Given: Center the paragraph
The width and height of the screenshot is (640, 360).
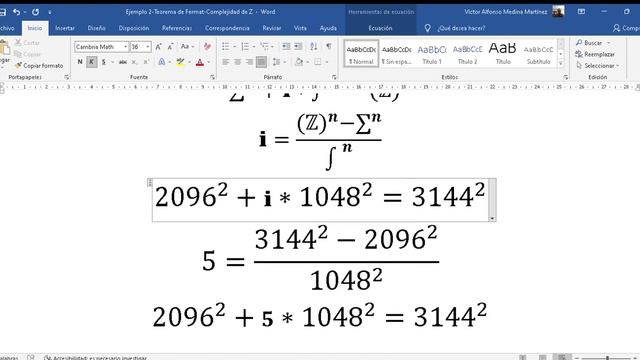Looking at the screenshot, I should pos(238,62).
